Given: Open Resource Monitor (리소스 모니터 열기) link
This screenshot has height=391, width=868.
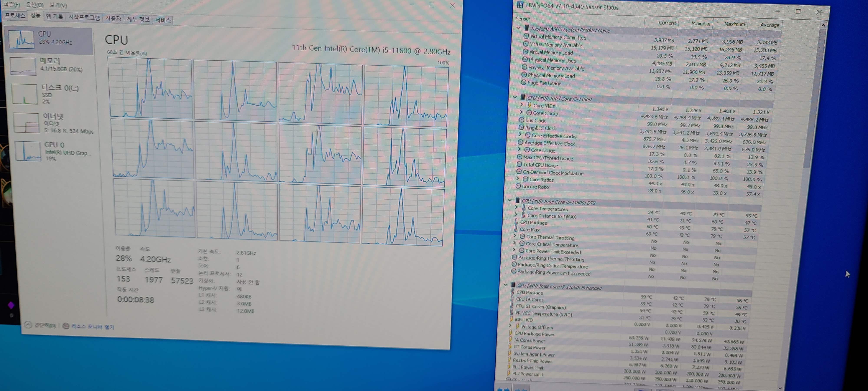Looking at the screenshot, I should [x=92, y=326].
